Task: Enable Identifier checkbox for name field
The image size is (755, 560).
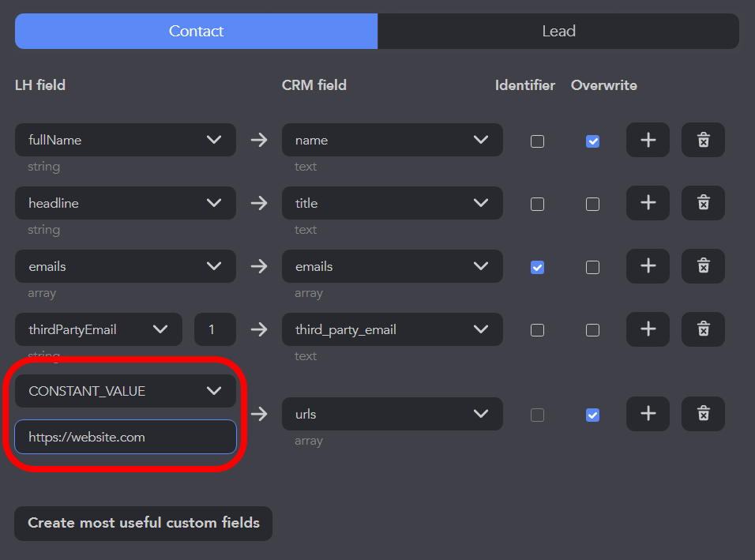Action: (x=537, y=141)
